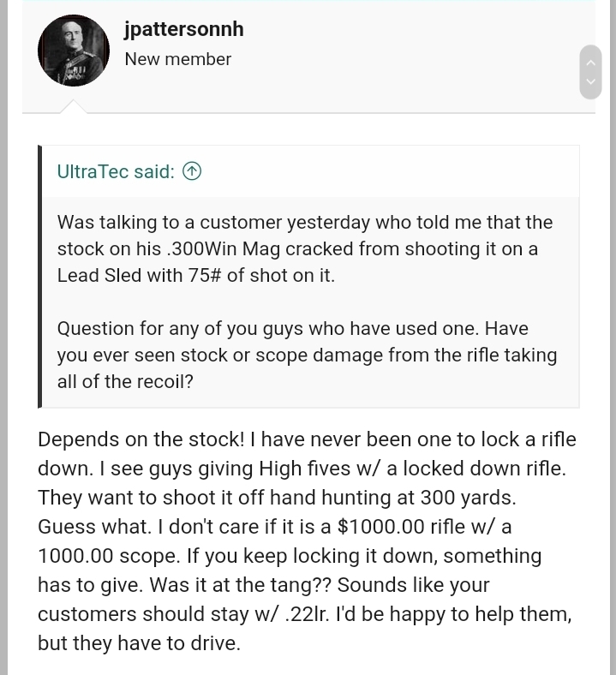
Task: Click the quoted paragraph about the cracked stock
Action: [305, 248]
